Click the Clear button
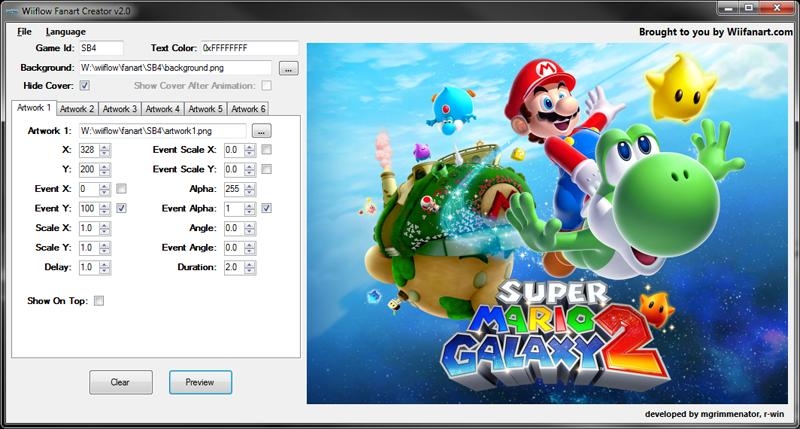Viewport: 800px width, 429px height. coord(120,382)
